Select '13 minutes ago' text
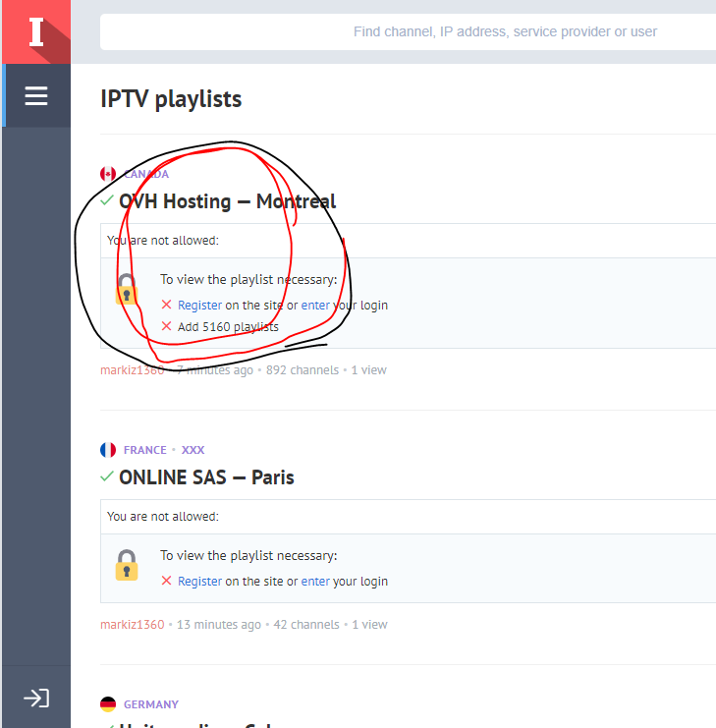Screen dimensions: 716x728 [219, 625]
